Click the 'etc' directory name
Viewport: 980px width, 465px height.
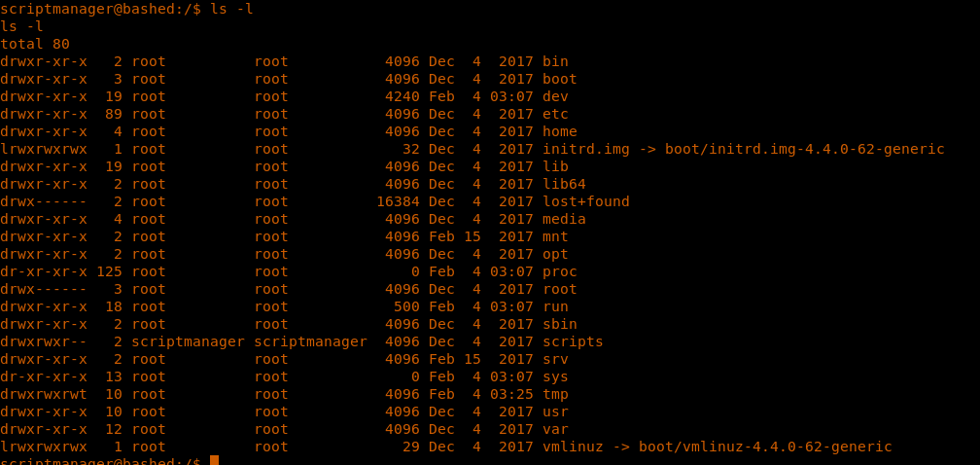(x=555, y=114)
